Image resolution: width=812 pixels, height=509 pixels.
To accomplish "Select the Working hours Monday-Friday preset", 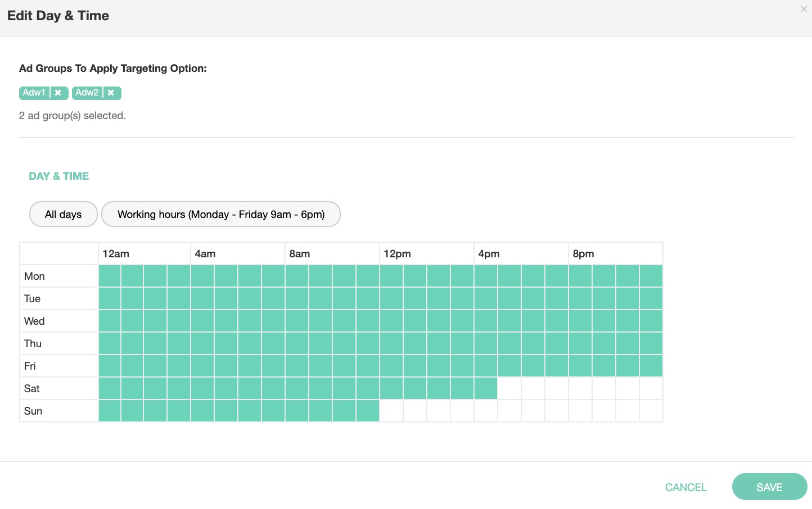I will (220, 214).
